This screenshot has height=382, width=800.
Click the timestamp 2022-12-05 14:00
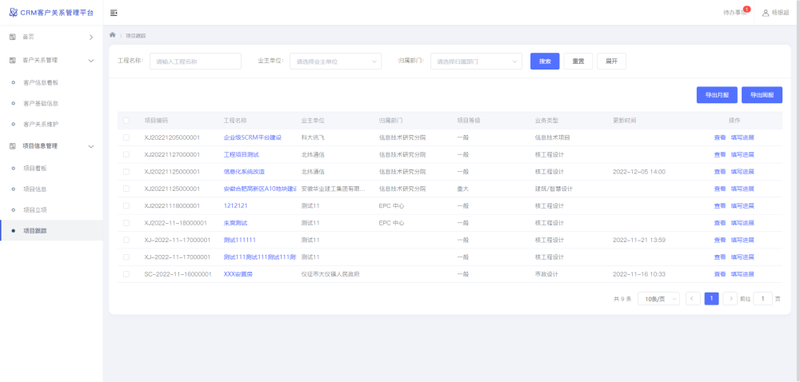tap(639, 171)
